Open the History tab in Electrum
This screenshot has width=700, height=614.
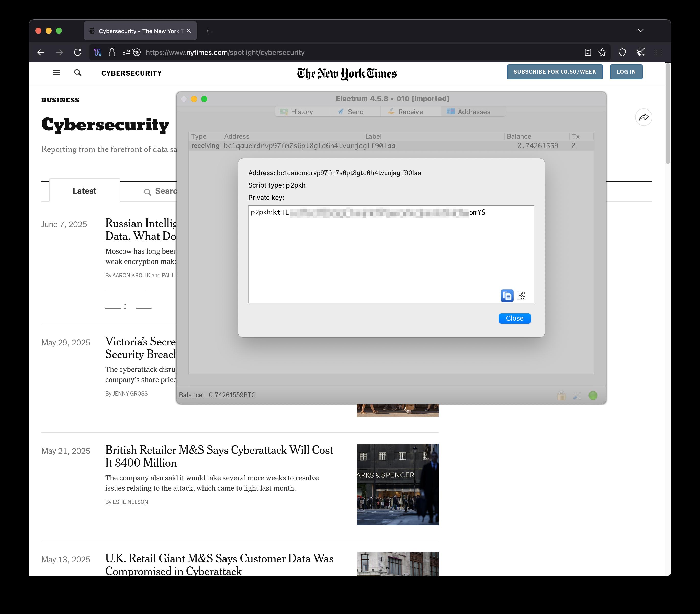(302, 112)
